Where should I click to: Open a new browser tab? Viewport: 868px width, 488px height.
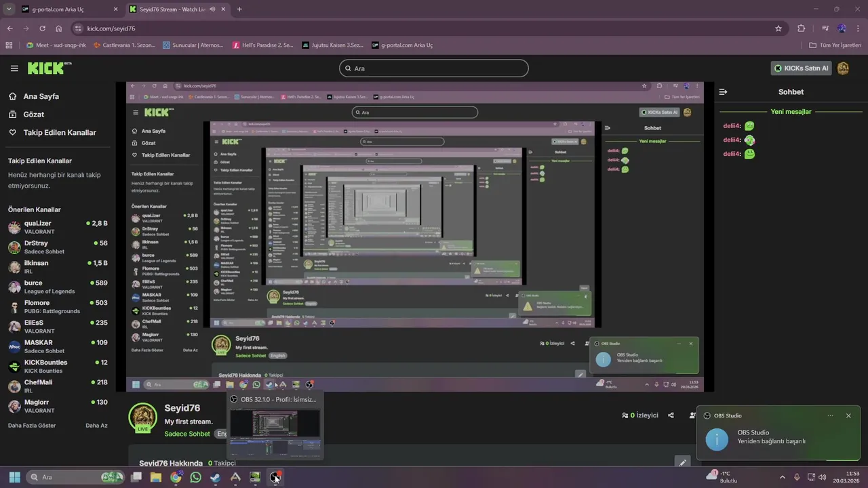pyautogui.click(x=239, y=9)
